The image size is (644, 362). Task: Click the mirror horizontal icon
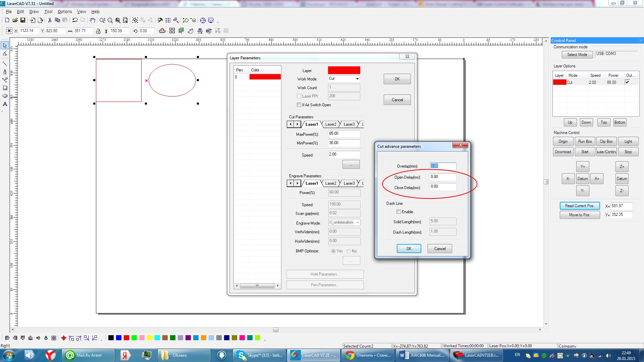coord(200,31)
